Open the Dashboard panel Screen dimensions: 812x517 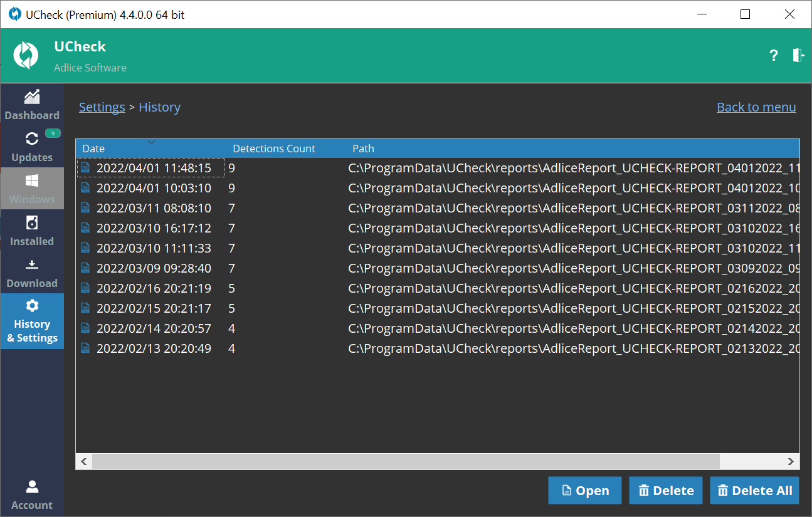(32, 105)
